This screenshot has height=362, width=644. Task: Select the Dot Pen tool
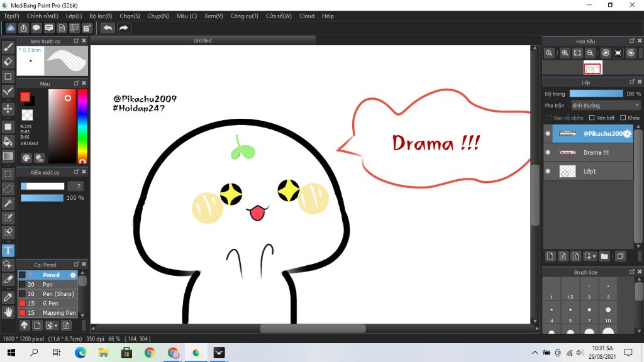tap(8, 91)
